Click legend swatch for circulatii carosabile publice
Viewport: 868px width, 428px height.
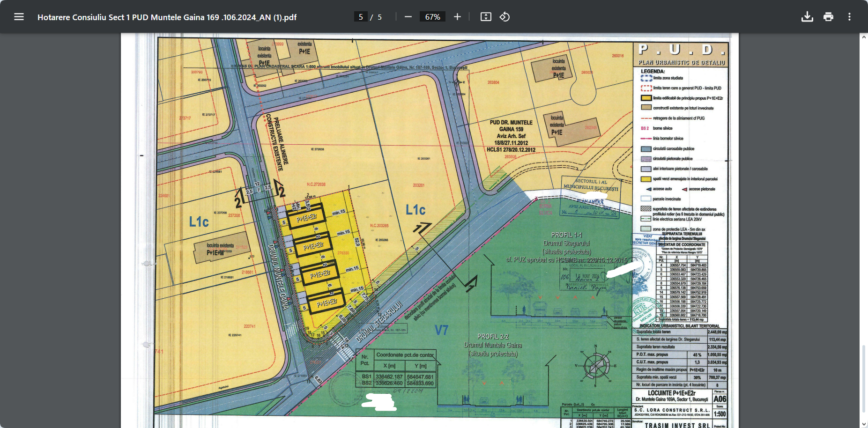point(646,149)
